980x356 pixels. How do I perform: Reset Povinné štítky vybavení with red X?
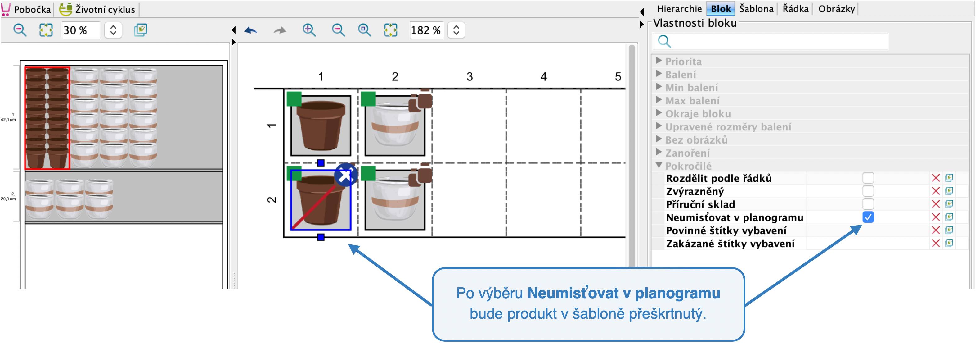tap(936, 230)
